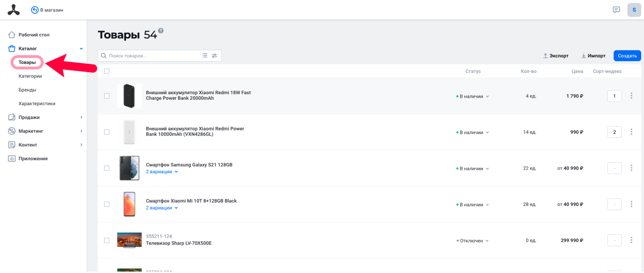This screenshot has height=273, width=644.
Task: Collapse the Каталог menu chevron
Action: coord(81,48)
